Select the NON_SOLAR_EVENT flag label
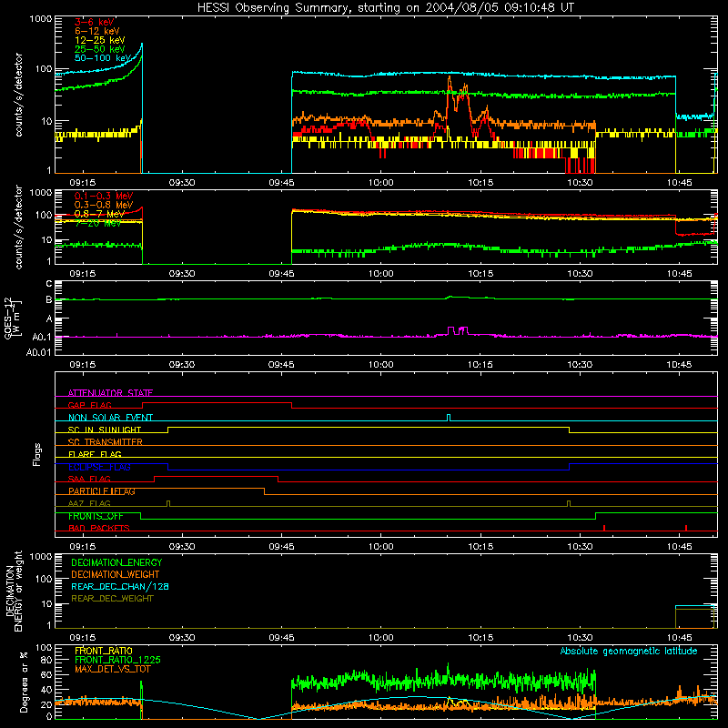 click(x=110, y=418)
